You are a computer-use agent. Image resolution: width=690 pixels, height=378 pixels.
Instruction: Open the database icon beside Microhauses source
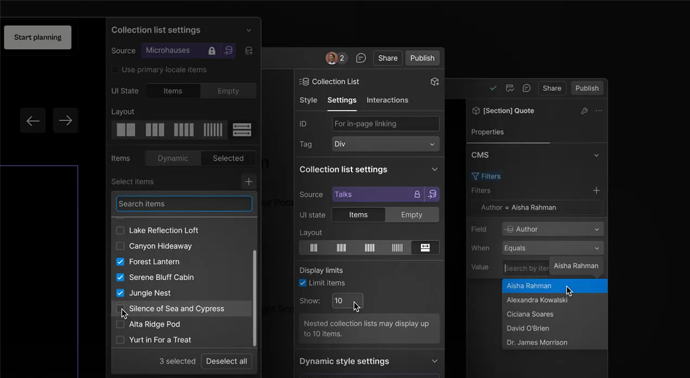click(x=249, y=51)
